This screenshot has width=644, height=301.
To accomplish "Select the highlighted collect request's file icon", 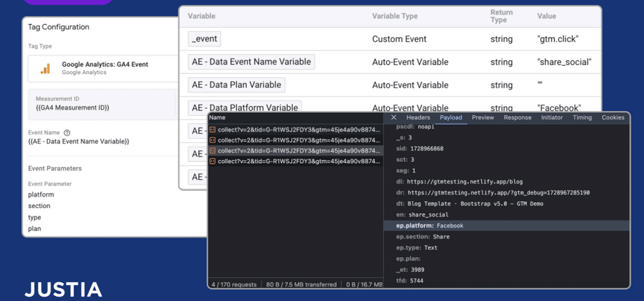I will pos(213,151).
